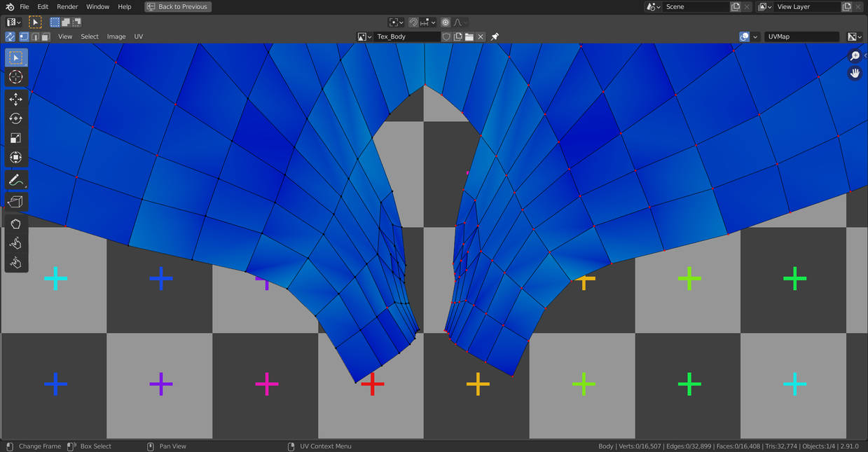
Task: Toggle UV sync selection
Action: pyautogui.click(x=10, y=36)
